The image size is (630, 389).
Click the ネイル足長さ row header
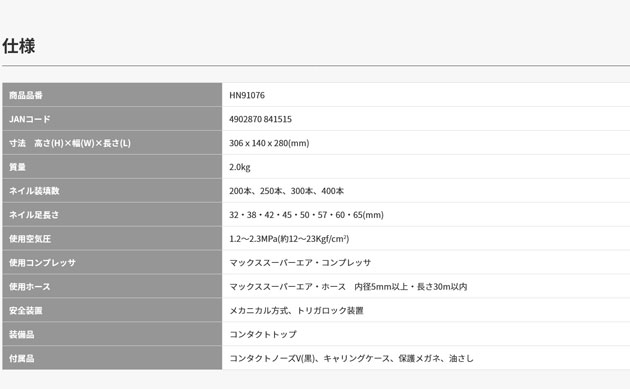(112, 215)
